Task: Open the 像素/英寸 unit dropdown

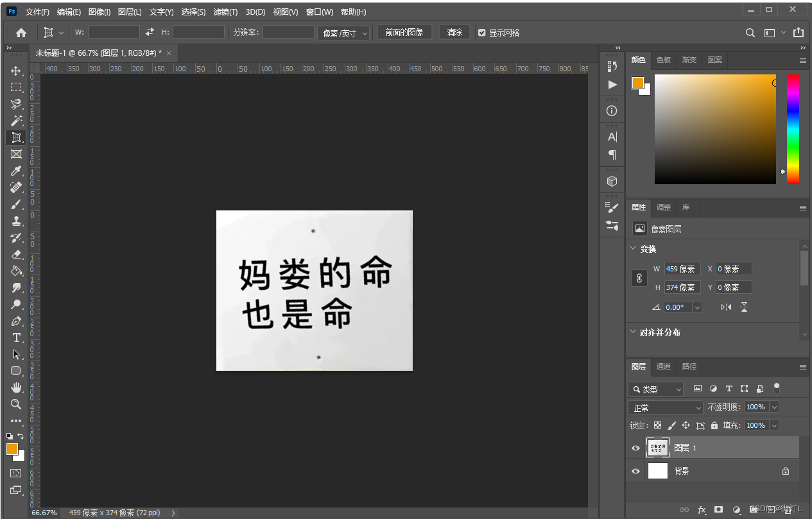Action: (343, 33)
